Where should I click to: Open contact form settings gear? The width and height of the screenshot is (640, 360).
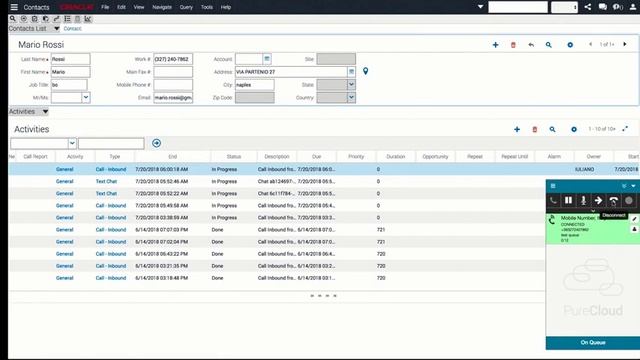pos(570,44)
